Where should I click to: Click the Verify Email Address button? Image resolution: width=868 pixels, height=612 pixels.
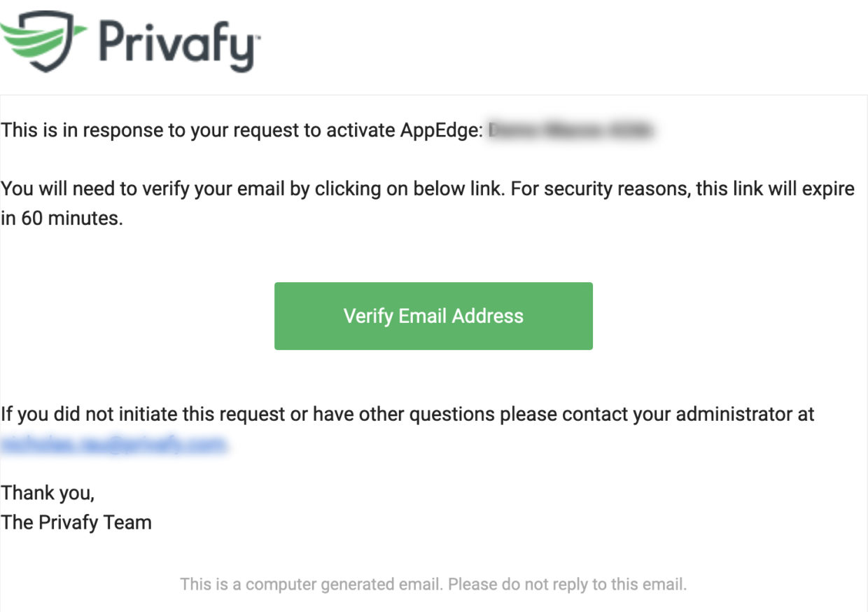click(x=433, y=316)
